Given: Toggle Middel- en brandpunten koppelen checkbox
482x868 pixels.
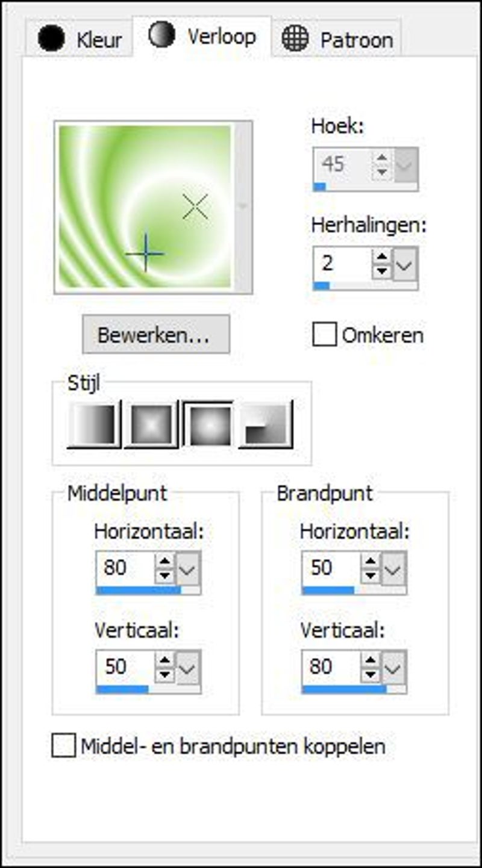Looking at the screenshot, I should [64, 747].
